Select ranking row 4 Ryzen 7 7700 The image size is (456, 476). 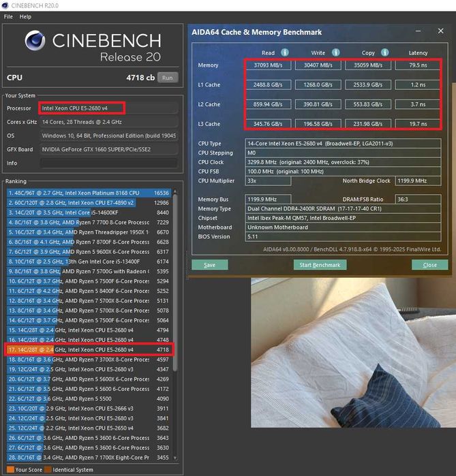tap(89, 223)
